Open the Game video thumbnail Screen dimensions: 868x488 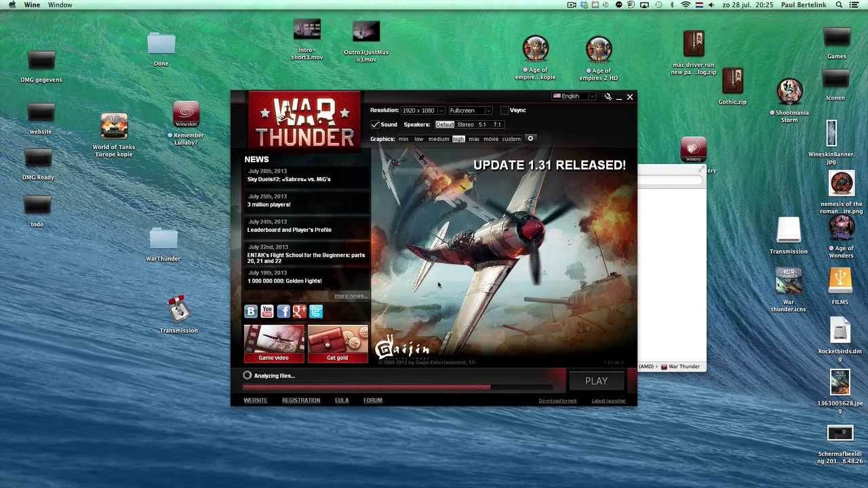click(274, 344)
